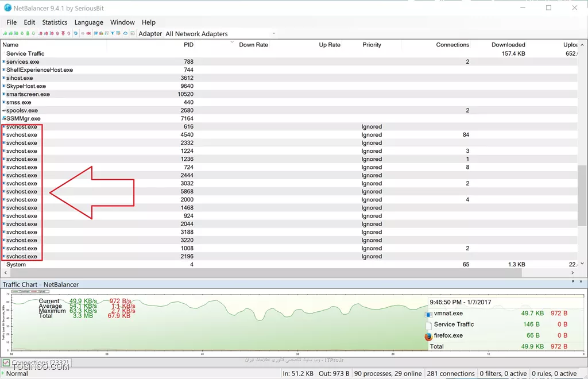The image size is (588, 379).
Task: Sort by the PID column header
Action: click(188, 45)
